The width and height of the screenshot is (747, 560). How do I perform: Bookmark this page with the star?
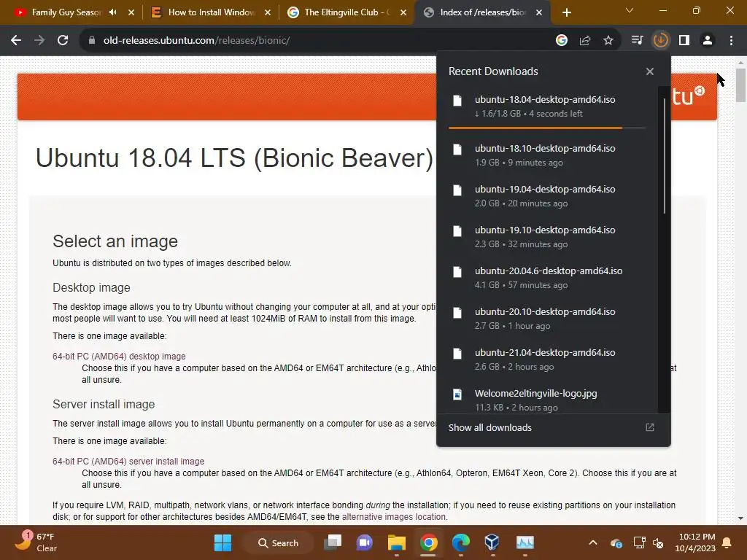tap(608, 41)
